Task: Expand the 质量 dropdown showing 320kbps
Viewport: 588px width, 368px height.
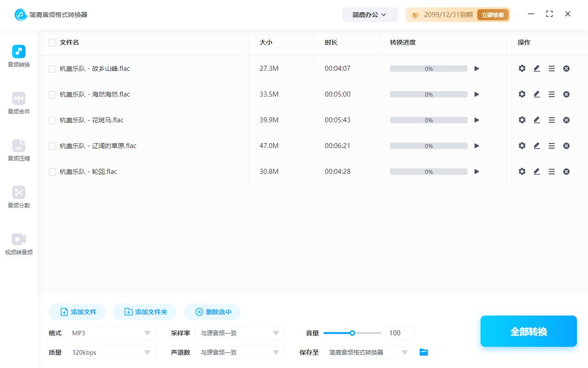Action: click(x=111, y=352)
